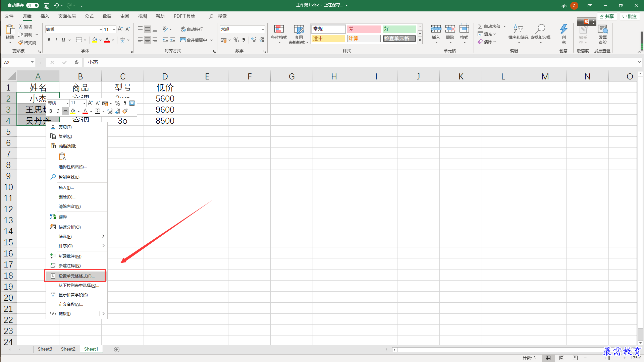Click the paste option icon in context menu
Viewport: 644px width, 362px height.
click(x=62, y=157)
